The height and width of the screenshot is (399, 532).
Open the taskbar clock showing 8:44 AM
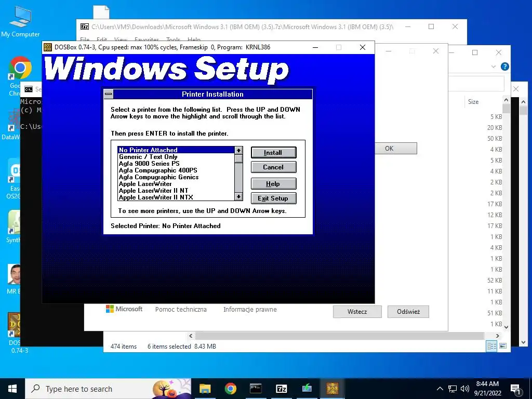coord(487,389)
